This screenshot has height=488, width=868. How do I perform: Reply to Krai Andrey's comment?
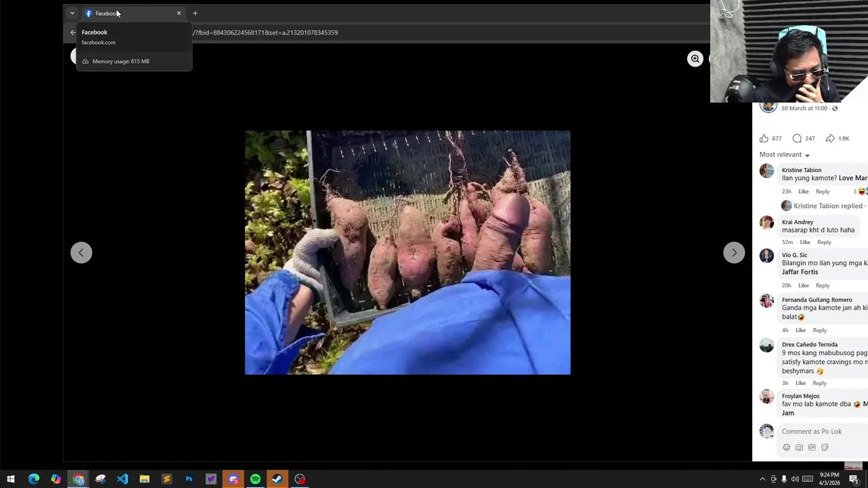click(x=824, y=242)
